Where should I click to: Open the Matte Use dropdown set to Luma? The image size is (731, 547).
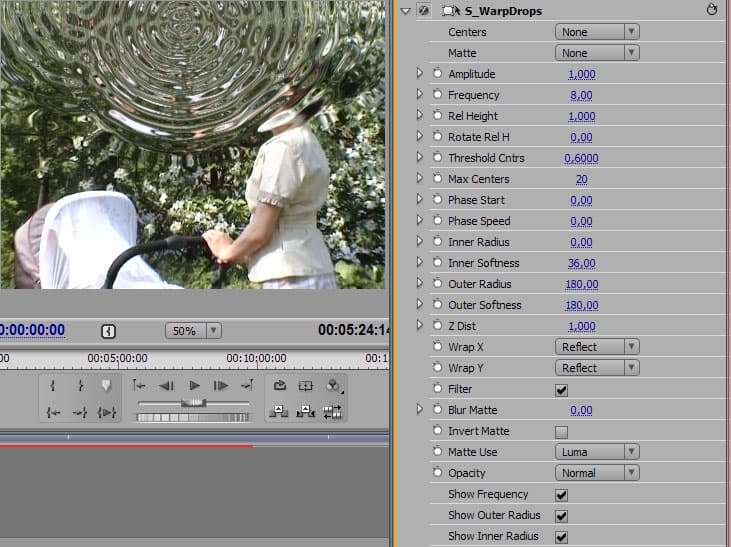click(597, 451)
